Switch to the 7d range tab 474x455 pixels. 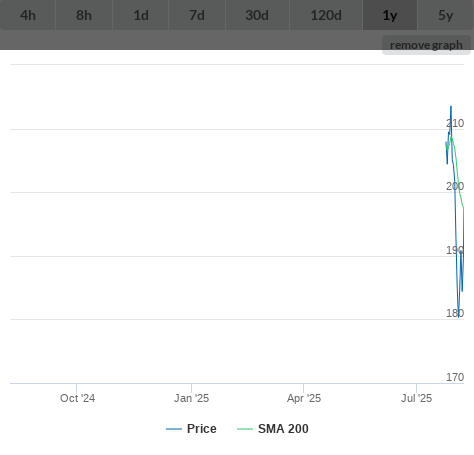click(x=197, y=15)
